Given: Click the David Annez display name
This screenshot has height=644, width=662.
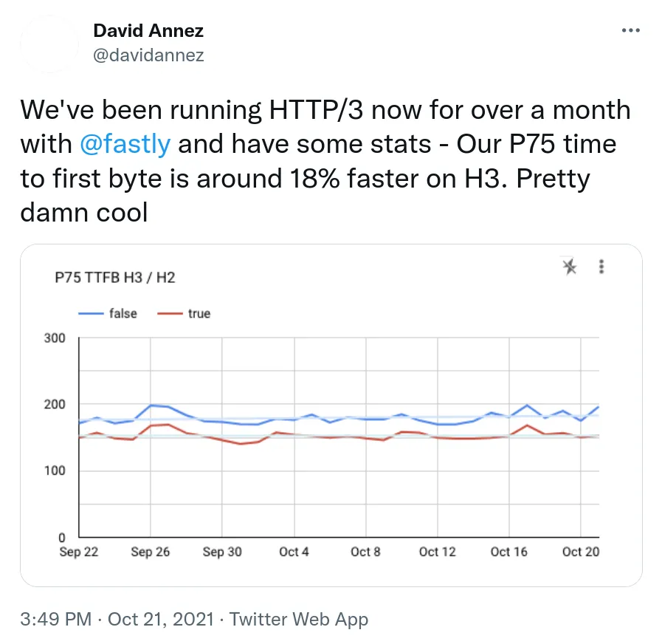Looking at the screenshot, I should (148, 31).
